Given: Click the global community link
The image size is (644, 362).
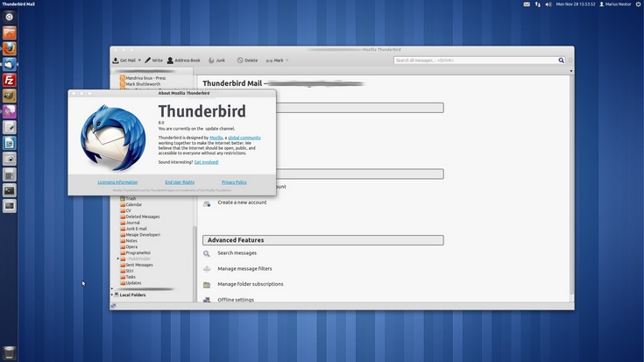Looking at the screenshot, I should [x=244, y=138].
